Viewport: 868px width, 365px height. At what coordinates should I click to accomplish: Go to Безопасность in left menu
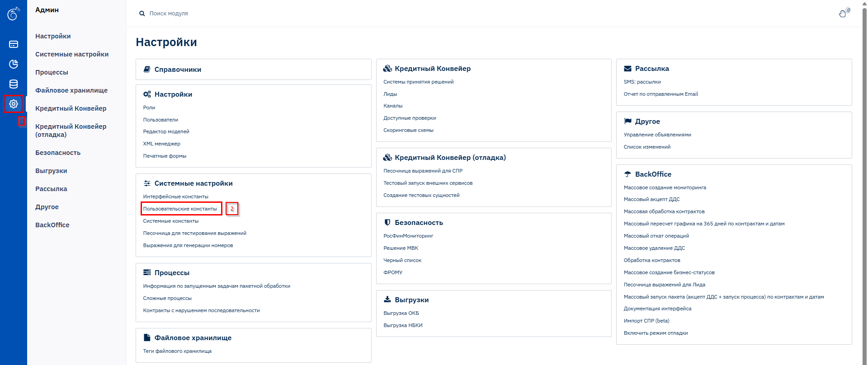coord(58,153)
